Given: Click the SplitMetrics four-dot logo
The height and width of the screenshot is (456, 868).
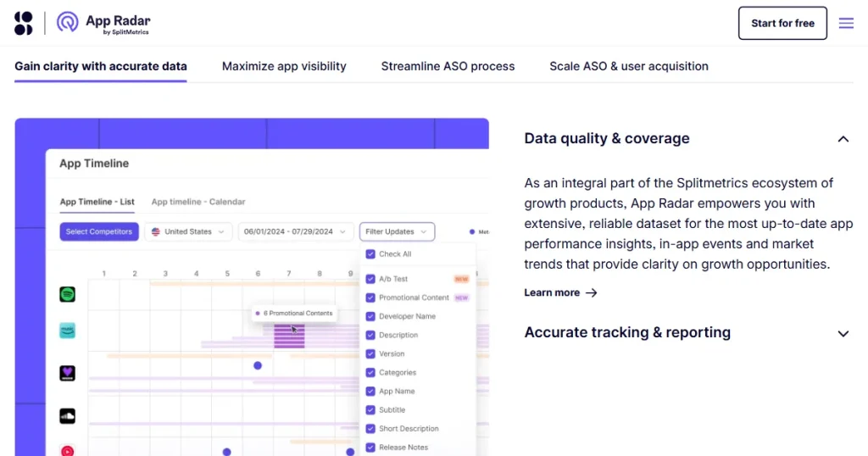Looking at the screenshot, I should pyautogui.click(x=23, y=23).
